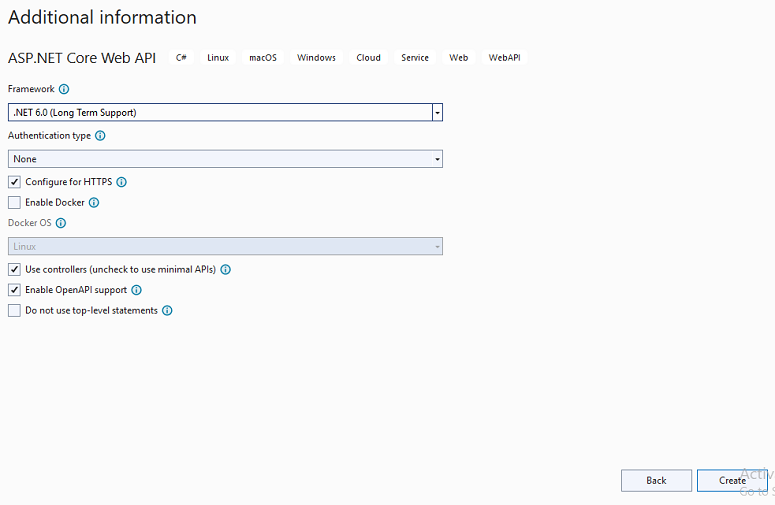This screenshot has height=505, width=775.
Task: Click the C# language tag
Action: pyautogui.click(x=181, y=58)
